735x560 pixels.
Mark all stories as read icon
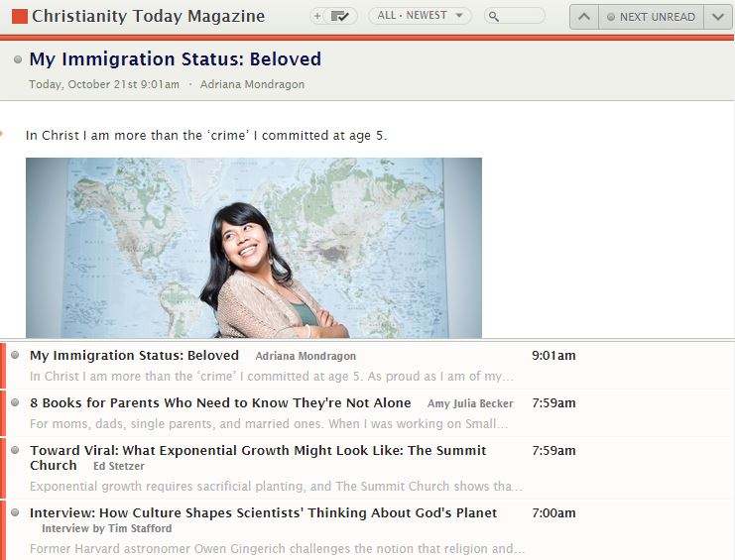coord(340,17)
